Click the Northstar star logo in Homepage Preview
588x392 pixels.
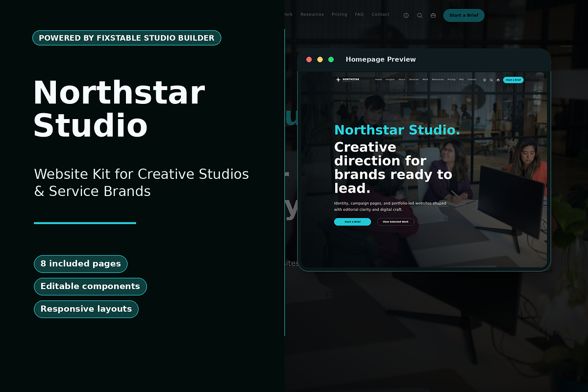(338, 80)
